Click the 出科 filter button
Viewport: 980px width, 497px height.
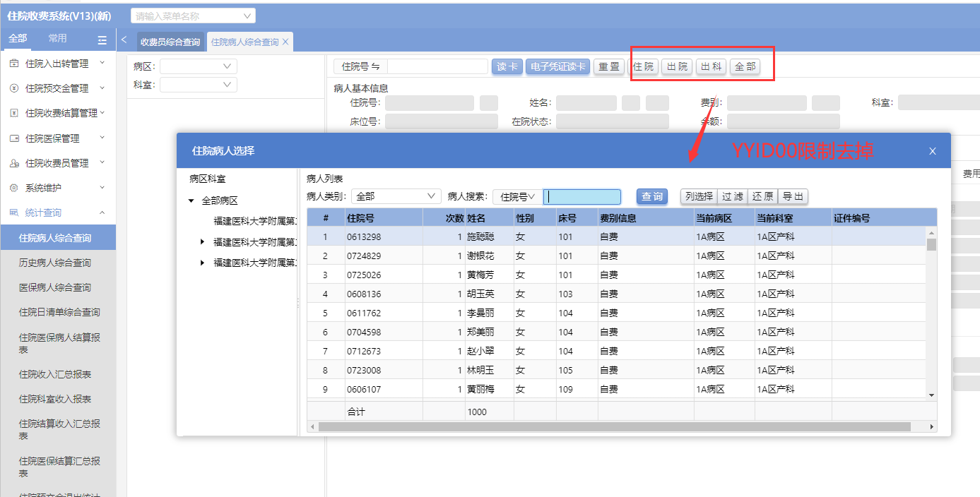click(712, 66)
